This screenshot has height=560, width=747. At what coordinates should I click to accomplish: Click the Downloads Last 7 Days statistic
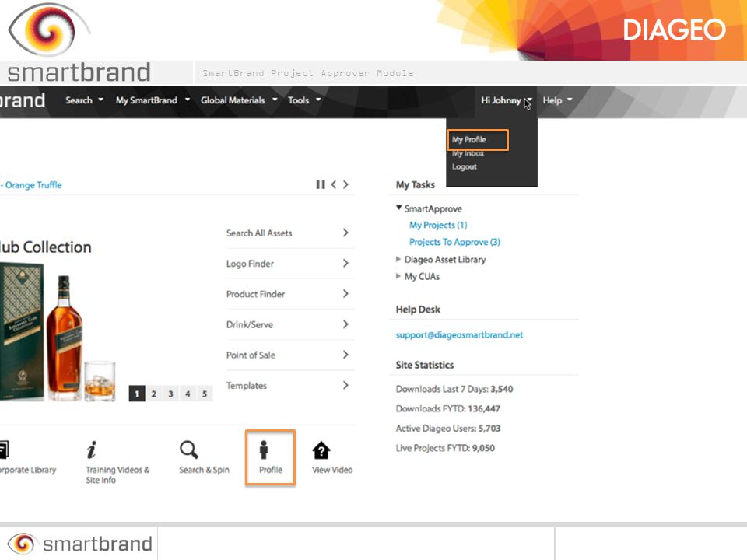[x=454, y=389]
